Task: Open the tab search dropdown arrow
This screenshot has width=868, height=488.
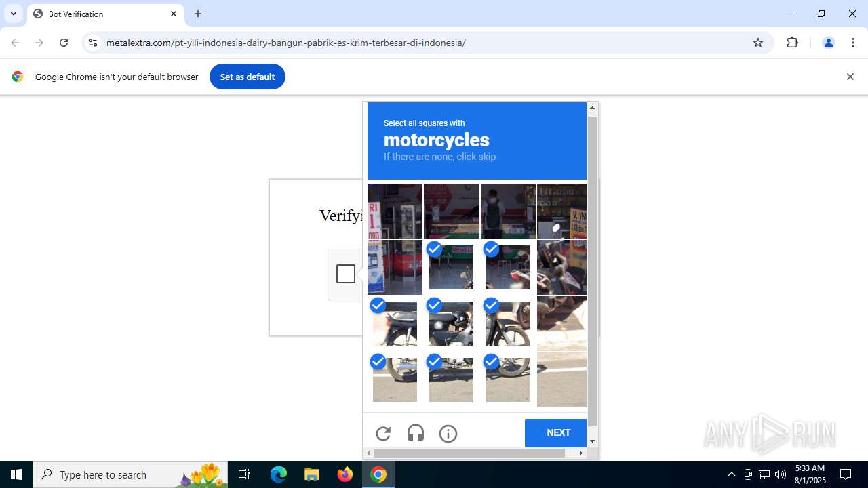Action: pyautogui.click(x=14, y=14)
